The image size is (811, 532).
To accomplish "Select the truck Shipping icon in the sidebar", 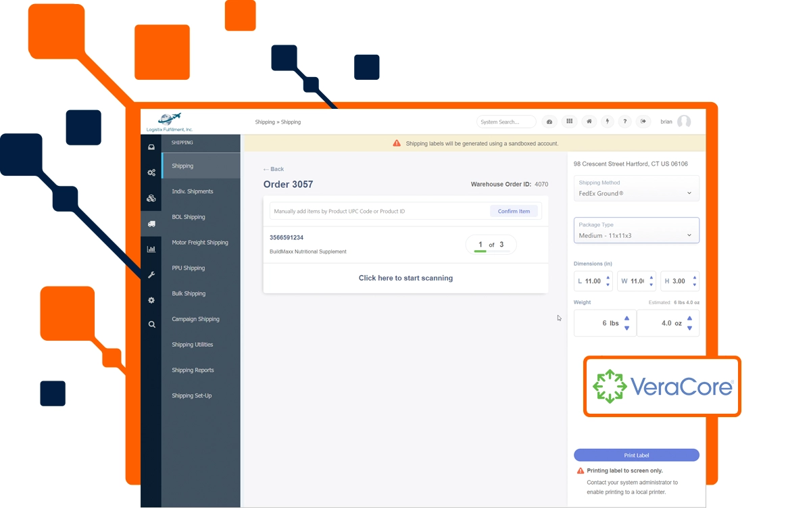I will 151,224.
